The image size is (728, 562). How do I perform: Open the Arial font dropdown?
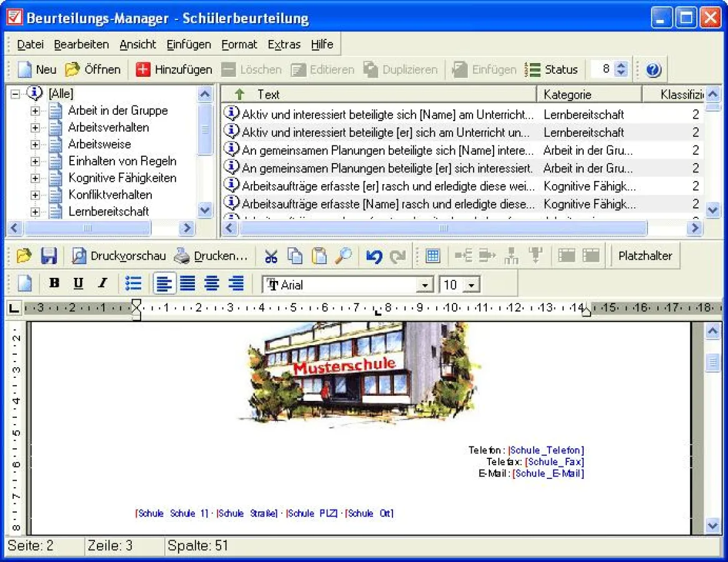[x=425, y=285]
